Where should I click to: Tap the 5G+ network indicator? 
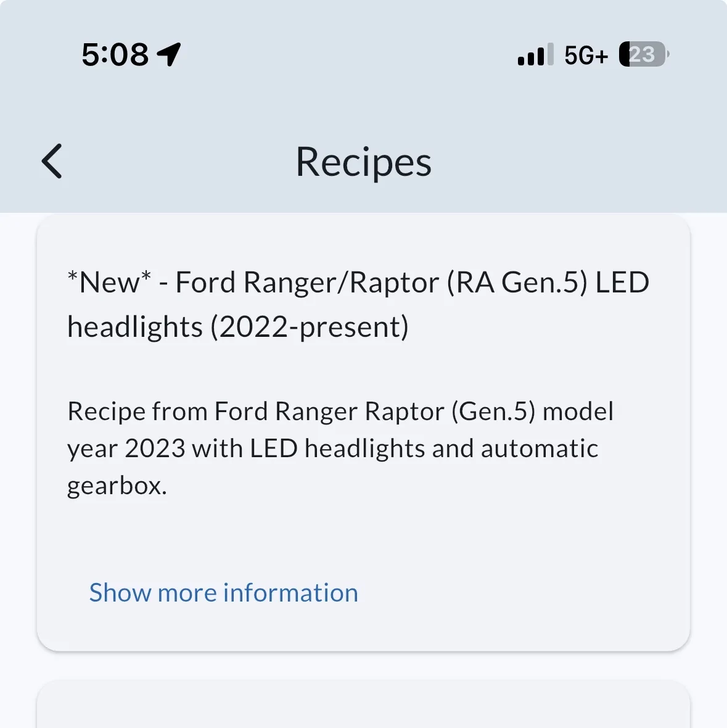tap(586, 56)
